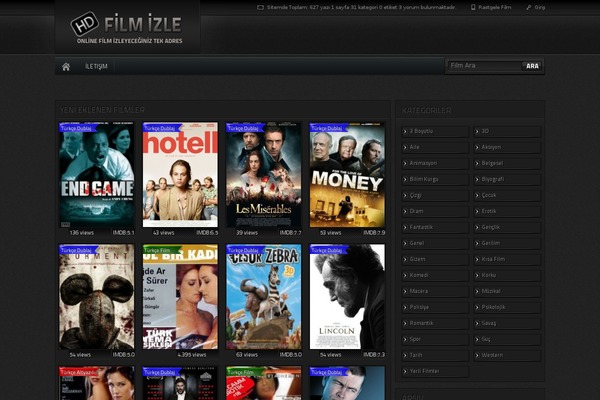The height and width of the screenshot is (400, 600).
Task: Open the Torment movie poster
Action: click(97, 297)
